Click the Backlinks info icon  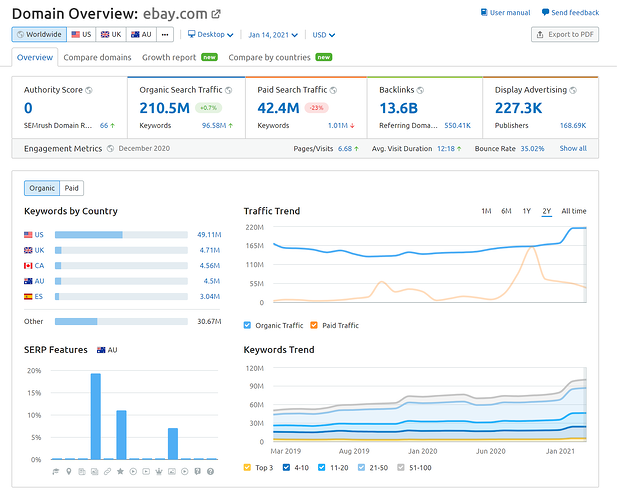[x=420, y=90]
